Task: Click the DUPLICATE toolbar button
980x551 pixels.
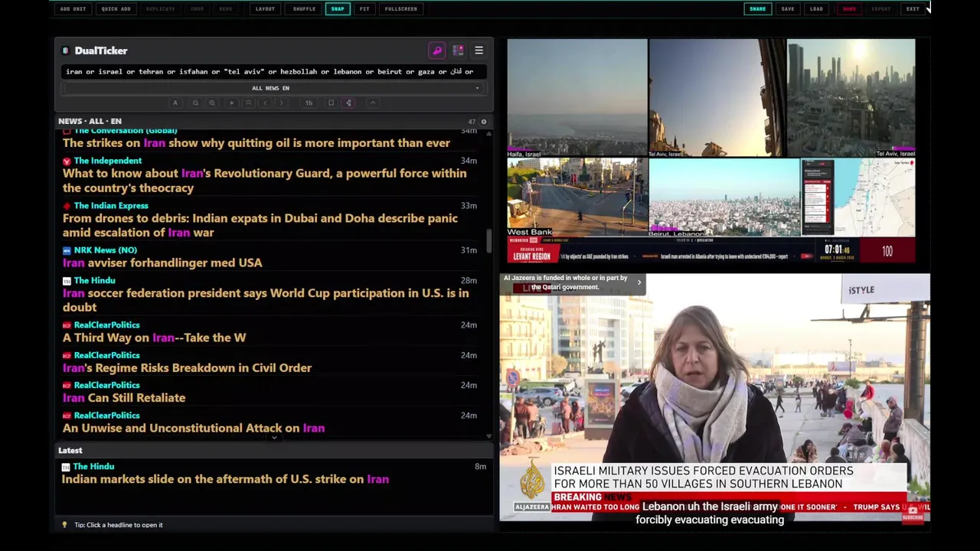Action: [x=160, y=9]
